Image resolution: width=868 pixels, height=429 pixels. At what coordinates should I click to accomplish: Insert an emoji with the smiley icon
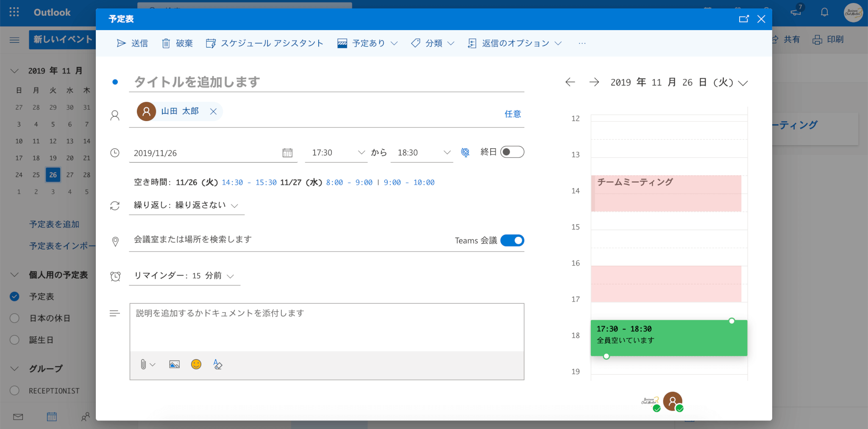pyautogui.click(x=196, y=364)
